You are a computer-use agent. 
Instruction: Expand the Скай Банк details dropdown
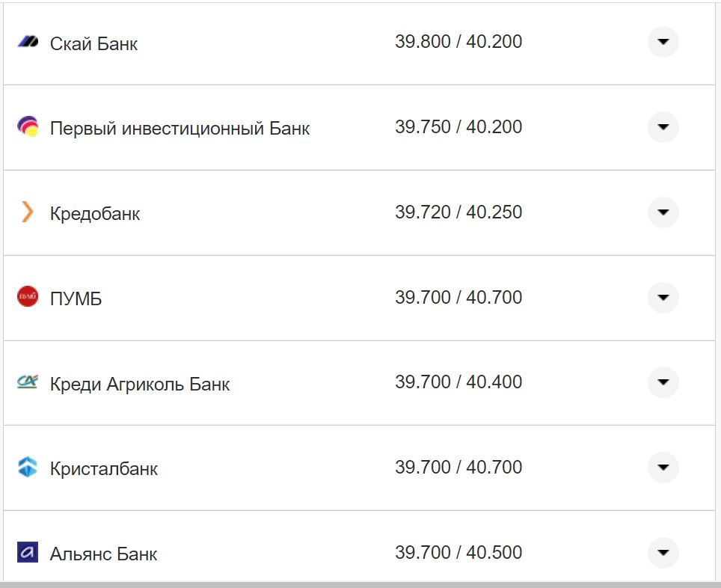(663, 43)
